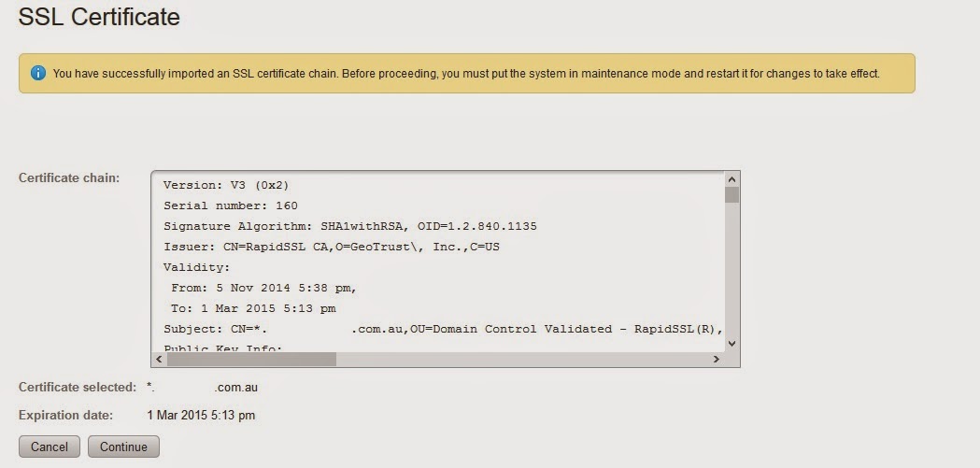Click the "Serial number: 160" line
The width and height of the screenshot is (980, 468).
231,206
